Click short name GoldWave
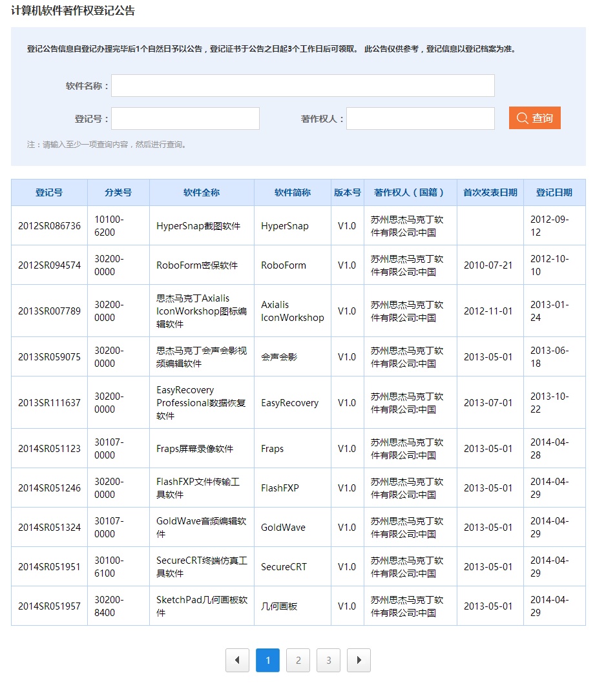This screenshot has width=595, height=700. (x=283, y=527)
